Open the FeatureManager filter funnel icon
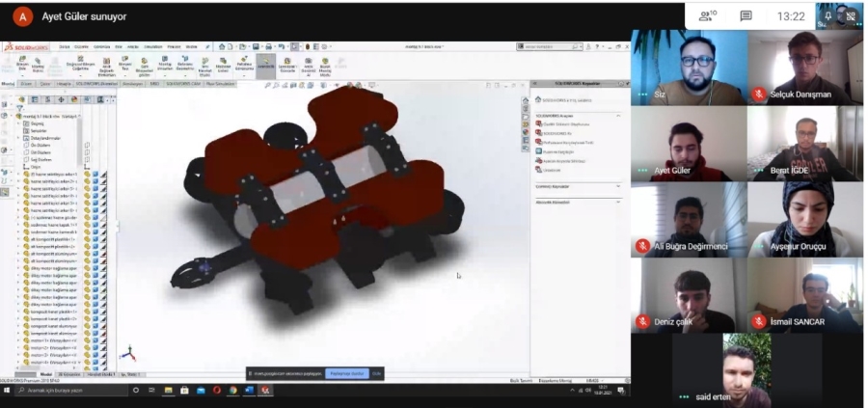Viewport: 868px width, 408px height. pos(20,108)
